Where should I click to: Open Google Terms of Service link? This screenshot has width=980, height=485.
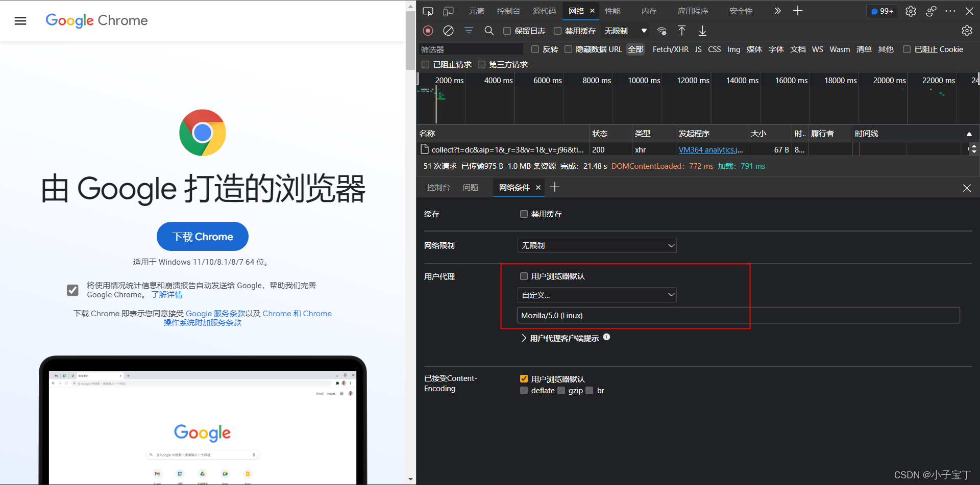pyautogui.click(x=215, y=313)
